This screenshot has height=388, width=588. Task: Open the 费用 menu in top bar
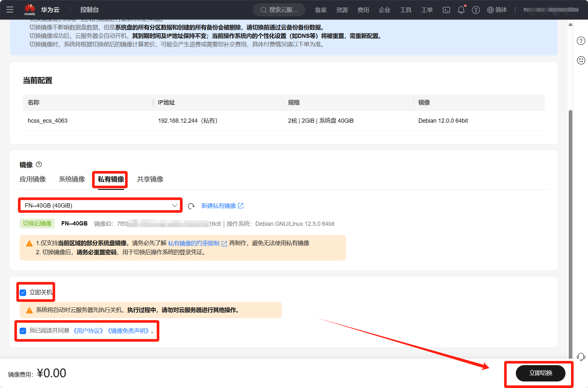[x=363, y=10]
